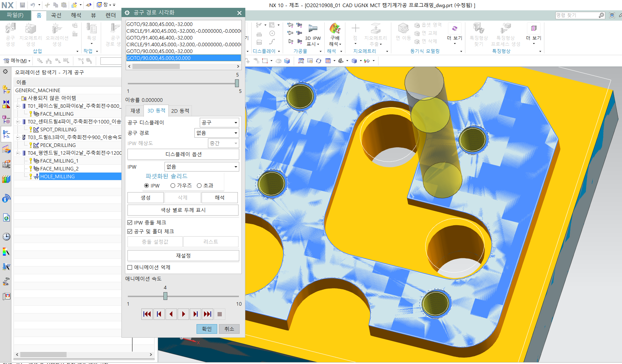Open the Part Navigator sidebar icon
Viewport: 622px width, 364px height.
pyautogui.click(x=6, y=119)
